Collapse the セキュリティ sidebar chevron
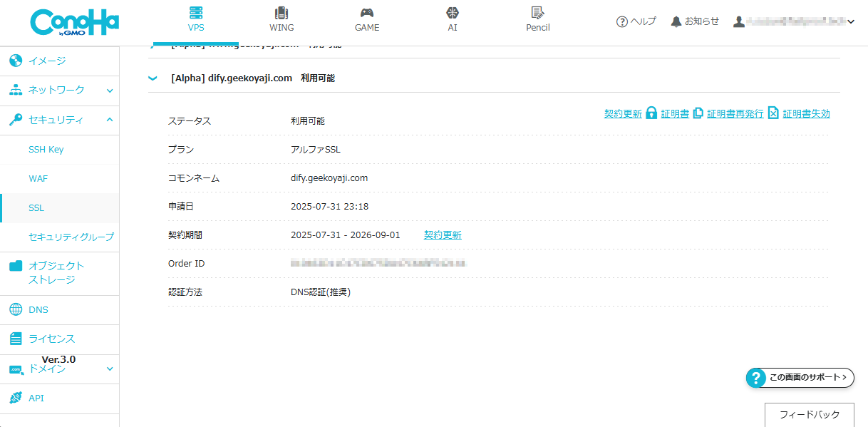 click(x=110, y=120)
